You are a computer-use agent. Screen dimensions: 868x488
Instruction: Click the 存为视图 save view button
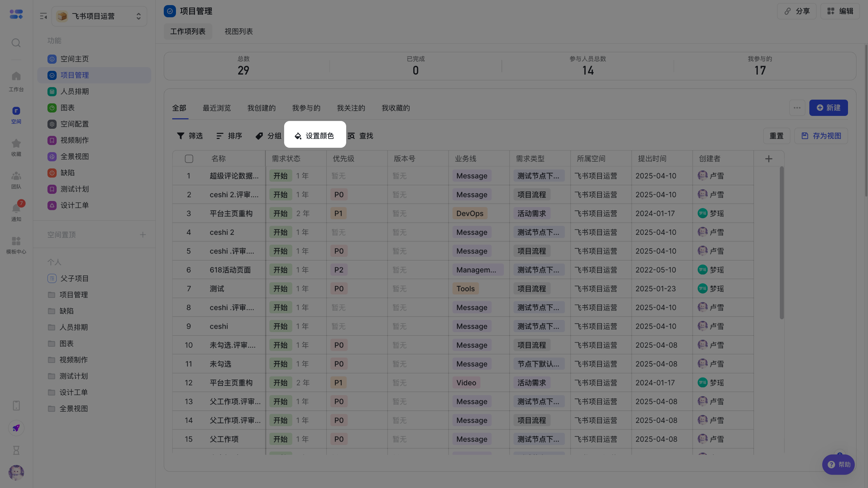coord(821,136)
